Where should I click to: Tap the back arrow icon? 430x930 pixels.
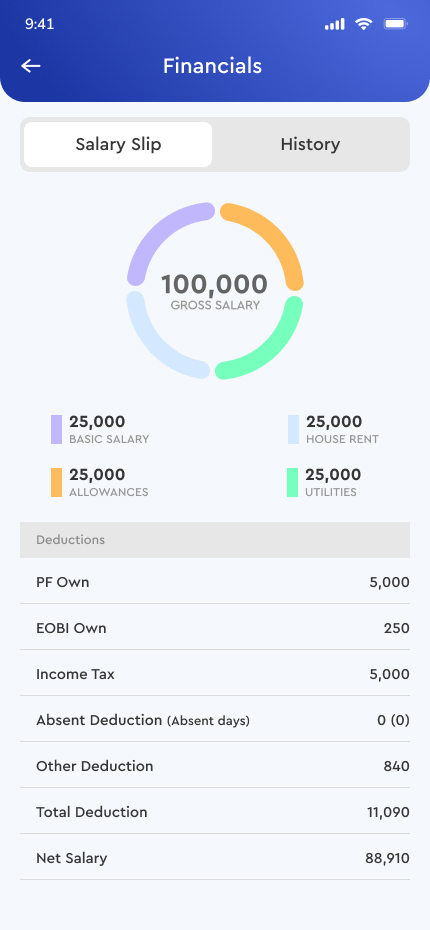pyautogui.click(x=31, y=66)
